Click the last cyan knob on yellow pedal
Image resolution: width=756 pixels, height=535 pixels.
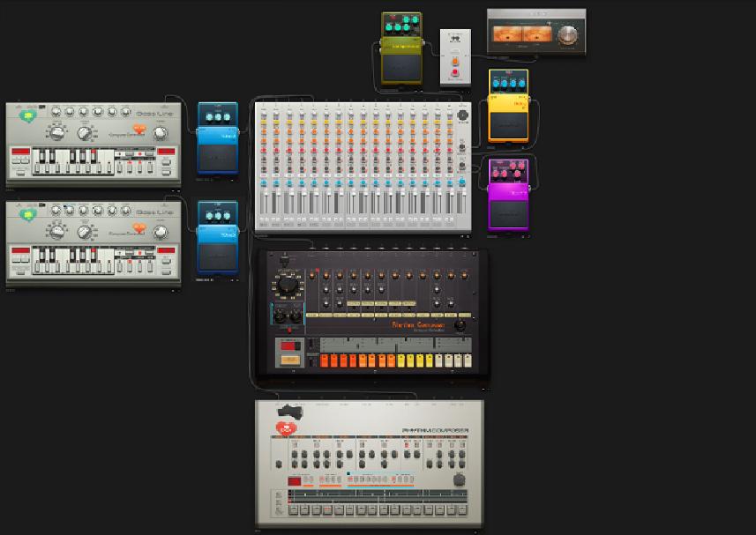[521, 84]
